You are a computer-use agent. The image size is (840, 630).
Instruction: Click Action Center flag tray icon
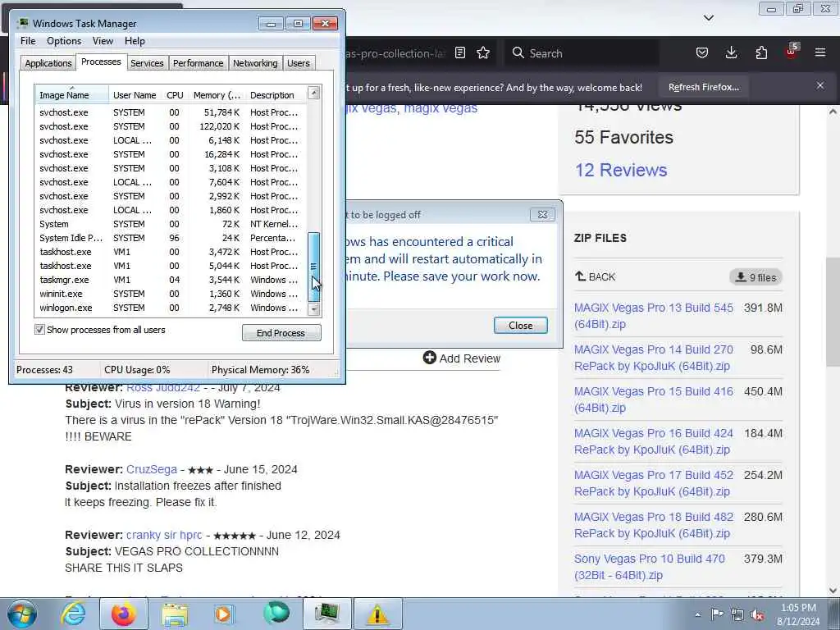click(717, 614)
